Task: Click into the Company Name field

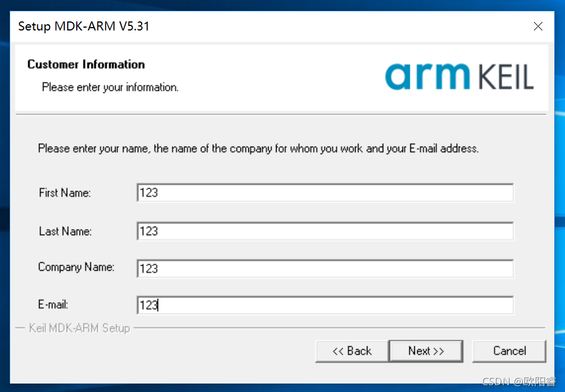Action: click(x=325, y=268)
